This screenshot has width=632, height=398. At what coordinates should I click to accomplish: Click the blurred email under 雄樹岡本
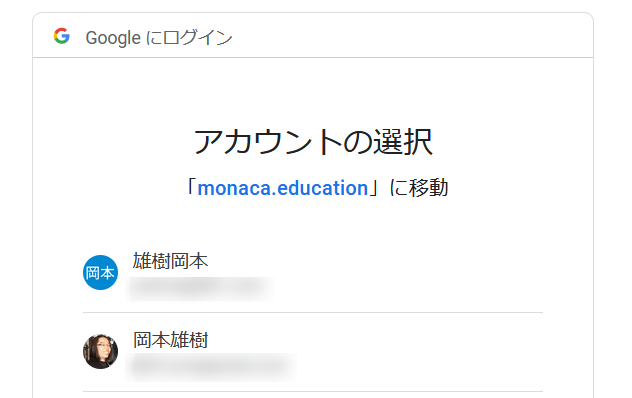click(x=200, y=288)
